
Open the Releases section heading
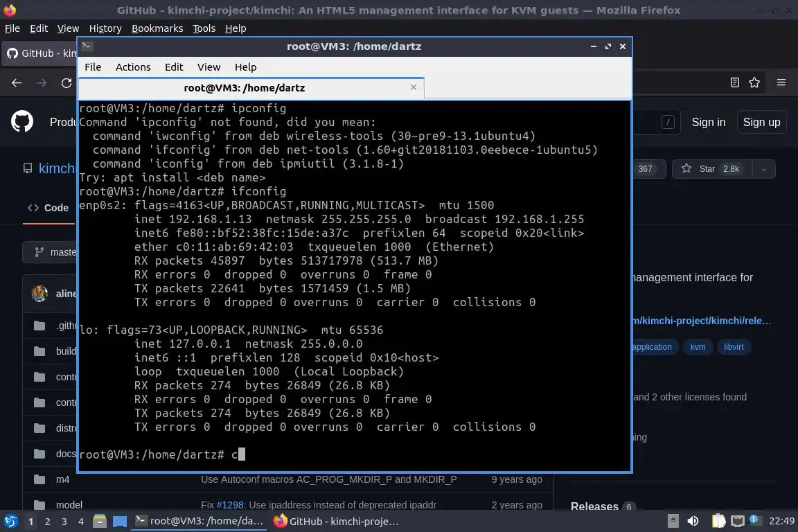[x=594, y=506]
